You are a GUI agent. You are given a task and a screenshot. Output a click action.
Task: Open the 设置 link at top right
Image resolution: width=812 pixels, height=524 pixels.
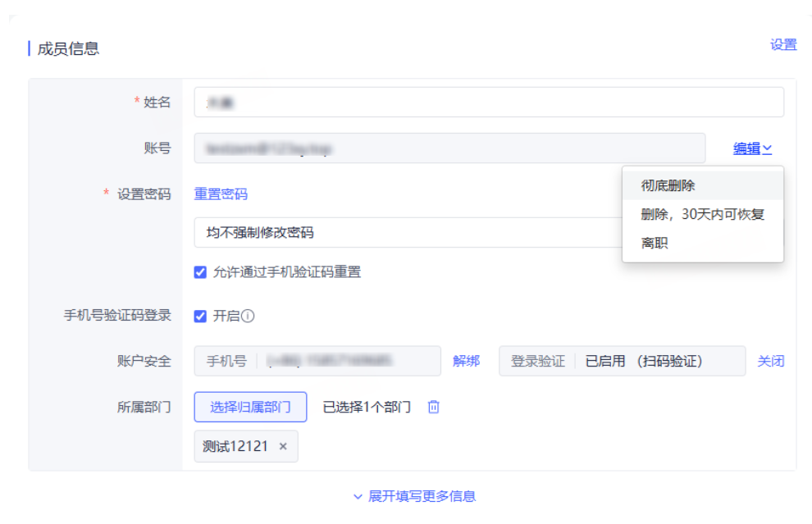tap(783, 45)
